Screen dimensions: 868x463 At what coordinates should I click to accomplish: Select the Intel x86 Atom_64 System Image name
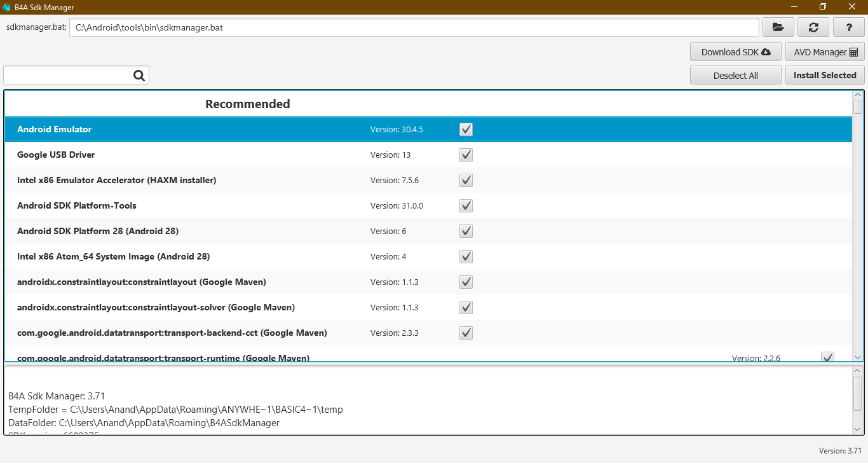114,256
